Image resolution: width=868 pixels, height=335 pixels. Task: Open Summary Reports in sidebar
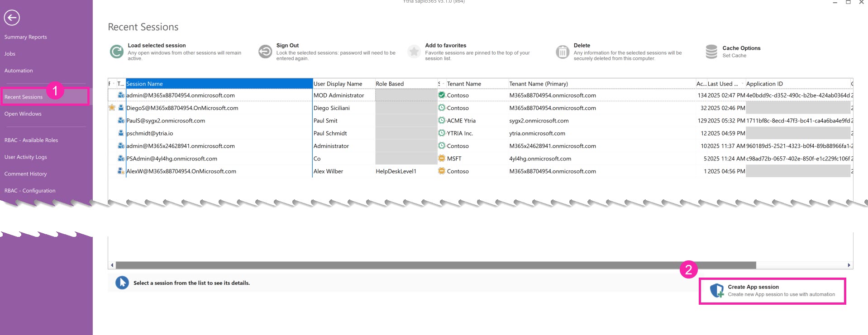[x=26, y=37]
